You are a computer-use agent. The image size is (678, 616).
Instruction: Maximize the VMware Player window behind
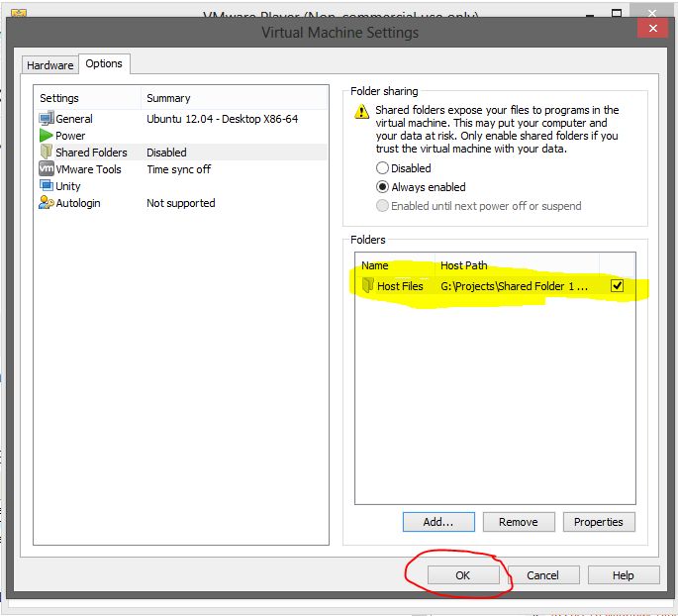point(617,13)
